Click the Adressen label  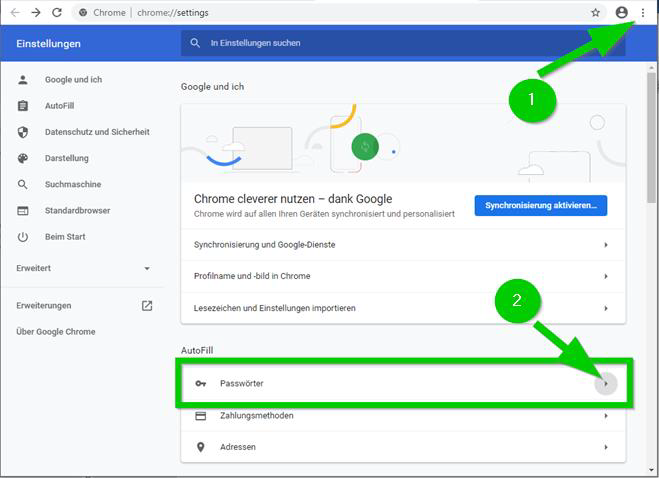(237, 447)
